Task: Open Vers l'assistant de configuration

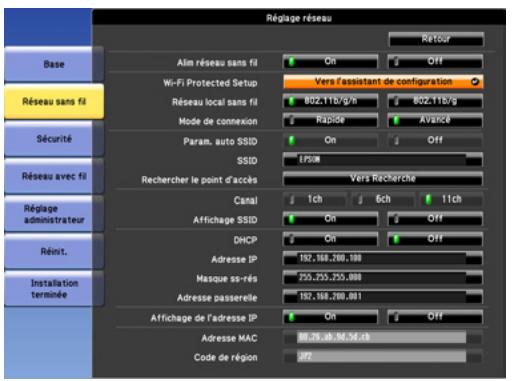Action: (x=383, y=82)
